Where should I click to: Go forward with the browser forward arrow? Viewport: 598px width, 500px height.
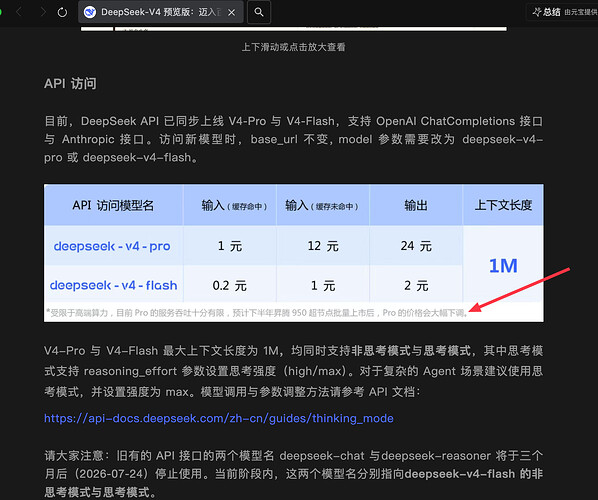pyautogui.click(x=43, y=12)
